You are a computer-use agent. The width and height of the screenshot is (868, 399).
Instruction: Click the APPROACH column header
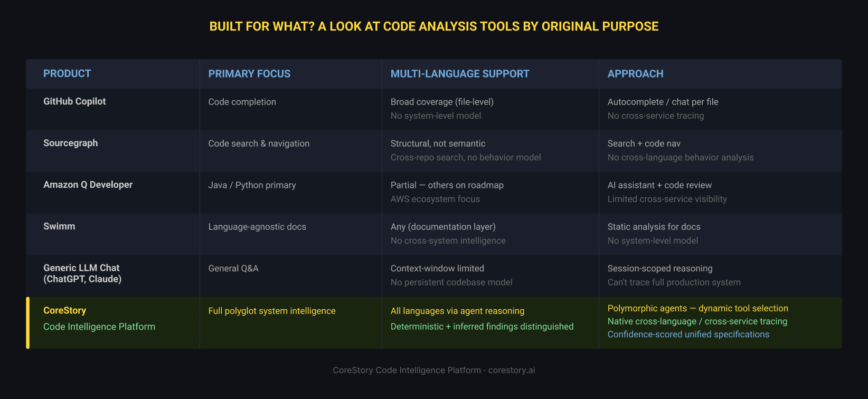[636, 74]
